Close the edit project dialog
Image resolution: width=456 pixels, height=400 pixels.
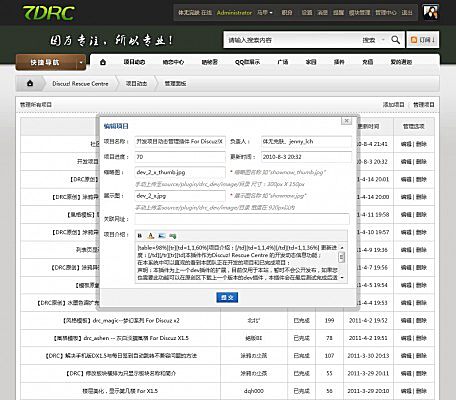tap(346, 121)
